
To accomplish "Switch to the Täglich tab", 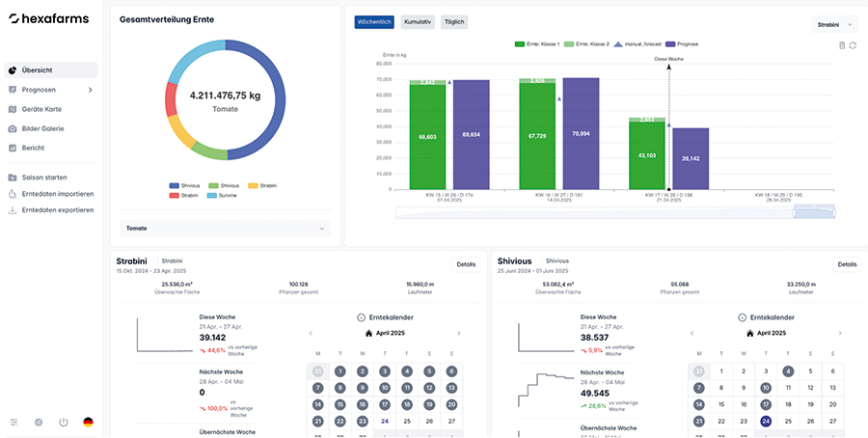I will tap(453, 21).
